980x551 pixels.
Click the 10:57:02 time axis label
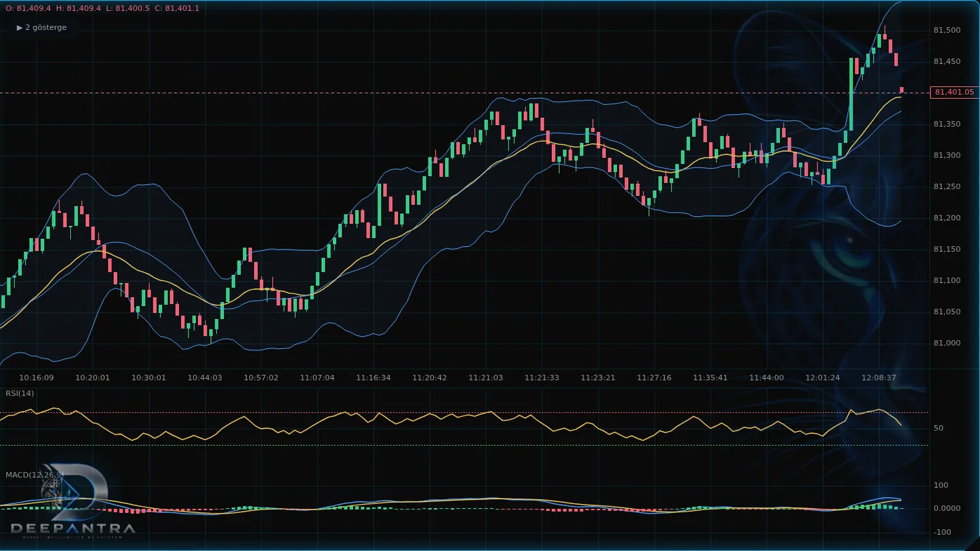pyautogui.click(x=261, y=378)
